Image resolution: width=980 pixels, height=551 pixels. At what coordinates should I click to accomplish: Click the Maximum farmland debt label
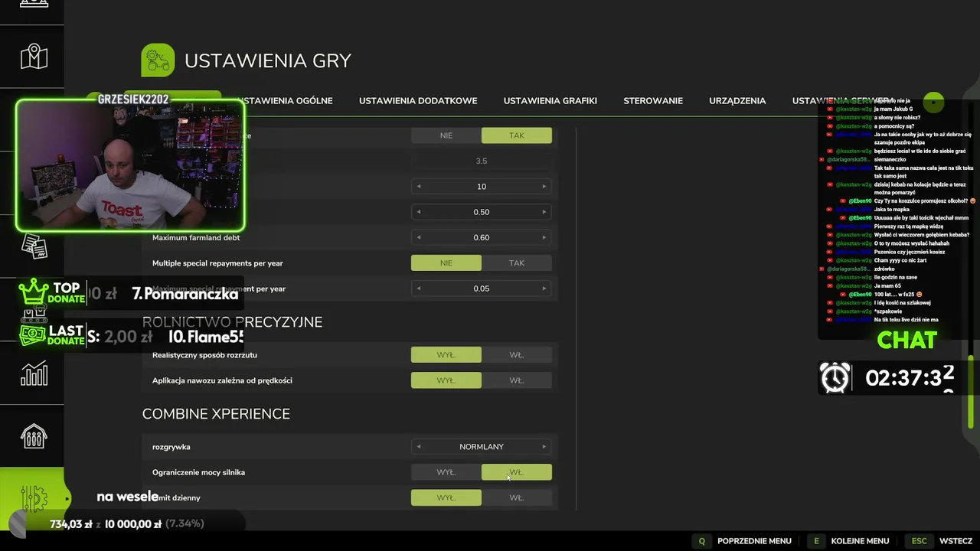(x=196, y=238)
